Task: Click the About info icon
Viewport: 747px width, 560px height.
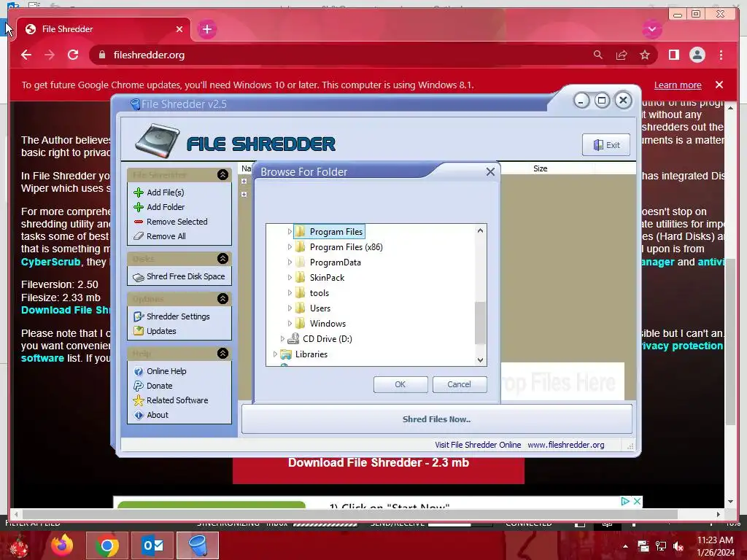Action: coord(139,415)
